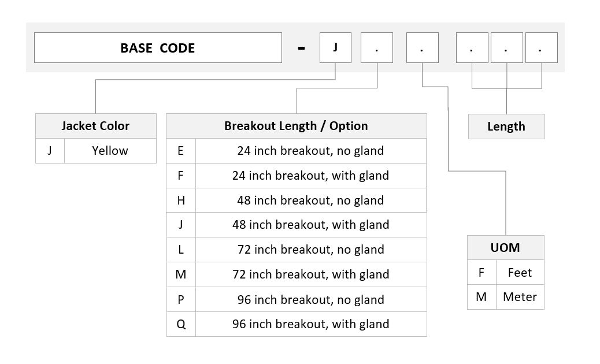Click the F code cell in UOM table
Screen dimensions: 600x364
tap(482, 272)
